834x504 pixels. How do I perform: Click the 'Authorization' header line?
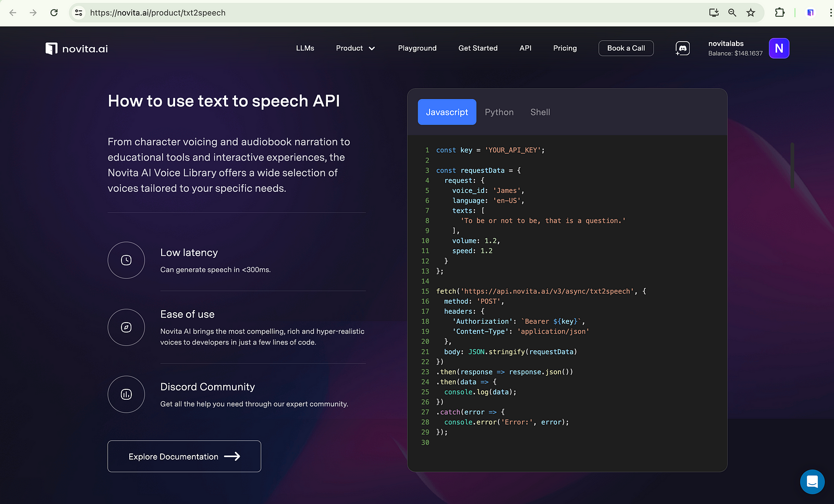[519, 322]
